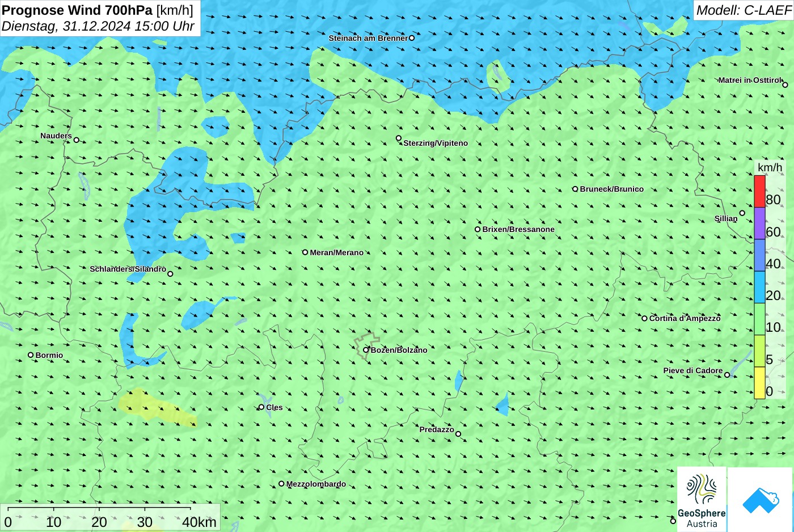Click the 'Modell: C-LAEF' label
This screenshot has height=532, width=794.
[x=744, y=10]
